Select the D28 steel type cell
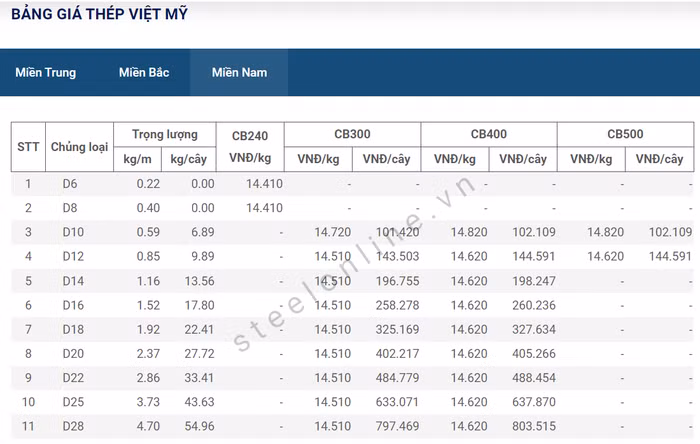700x444 pixels. [x=72, y=426]
